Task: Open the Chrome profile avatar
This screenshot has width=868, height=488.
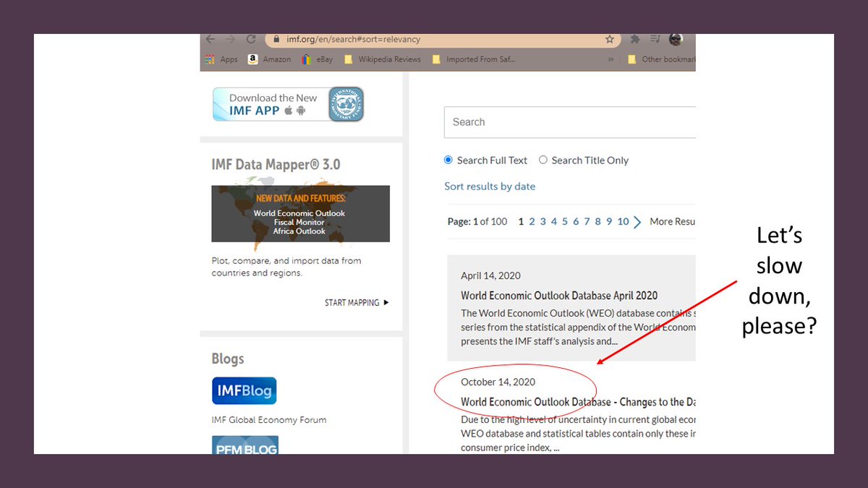Action: click(676, 39)
